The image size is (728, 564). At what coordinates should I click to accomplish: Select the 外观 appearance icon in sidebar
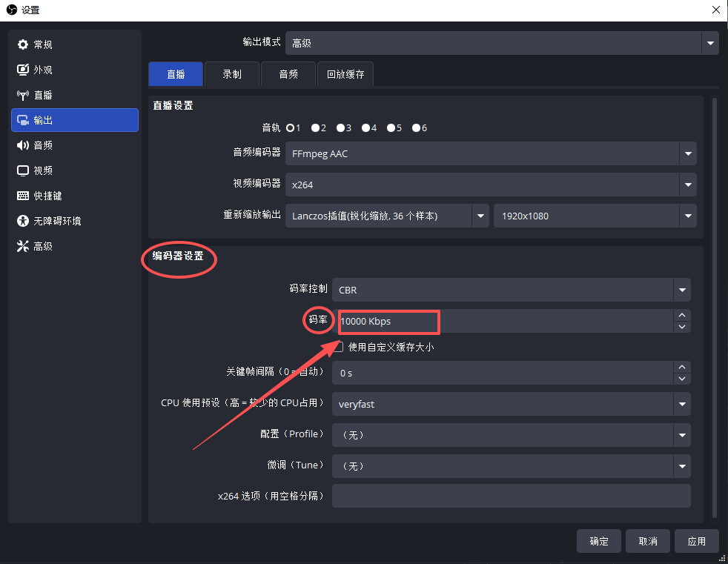tap(23, 70)
